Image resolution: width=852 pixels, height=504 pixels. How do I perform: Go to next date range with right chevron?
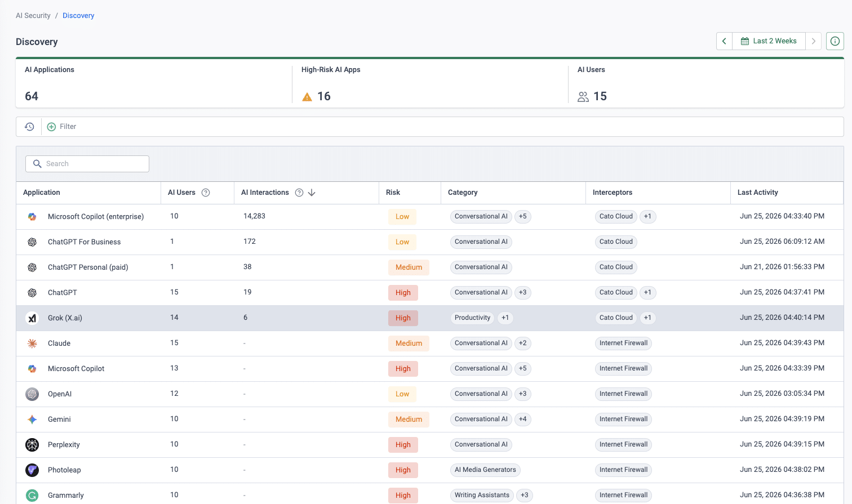(813, 41)
